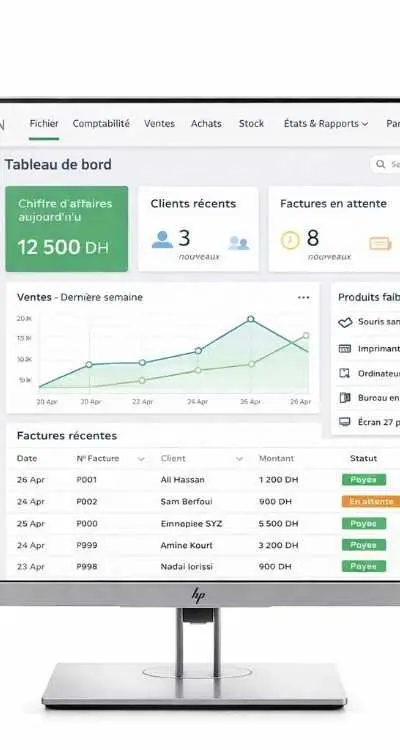Click the En attente status badge
The image size is (400, 750).
point(371,501)
